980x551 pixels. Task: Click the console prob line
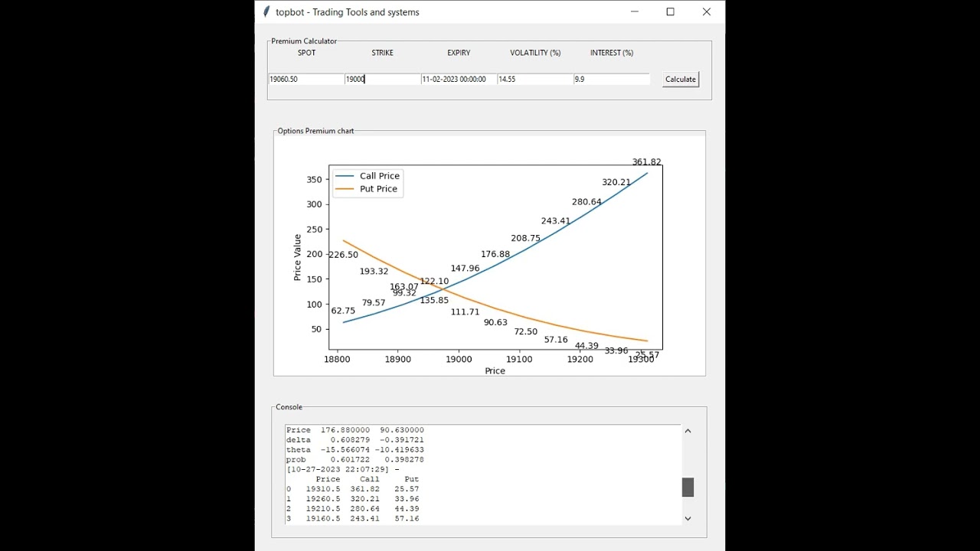click(x=355, y=460)
